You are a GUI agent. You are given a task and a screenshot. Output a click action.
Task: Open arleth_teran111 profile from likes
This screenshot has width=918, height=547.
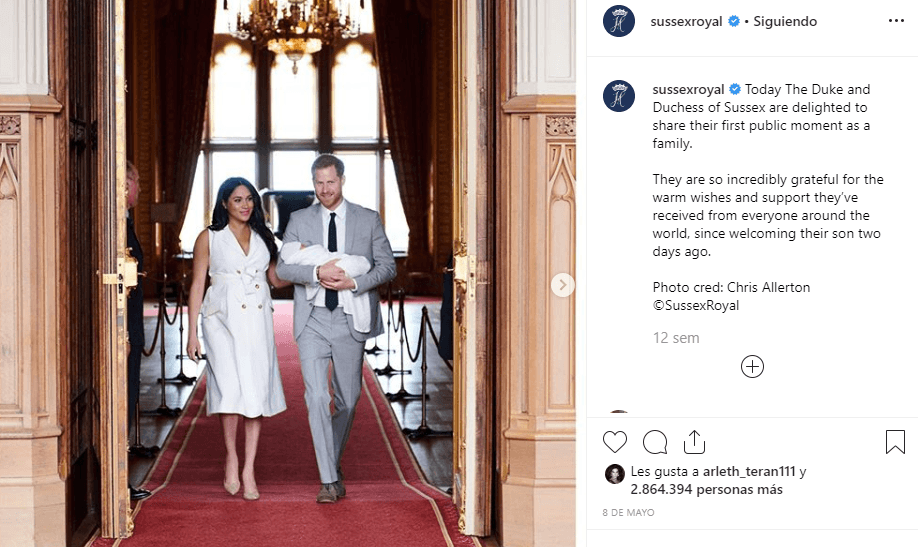pos(749,471)
